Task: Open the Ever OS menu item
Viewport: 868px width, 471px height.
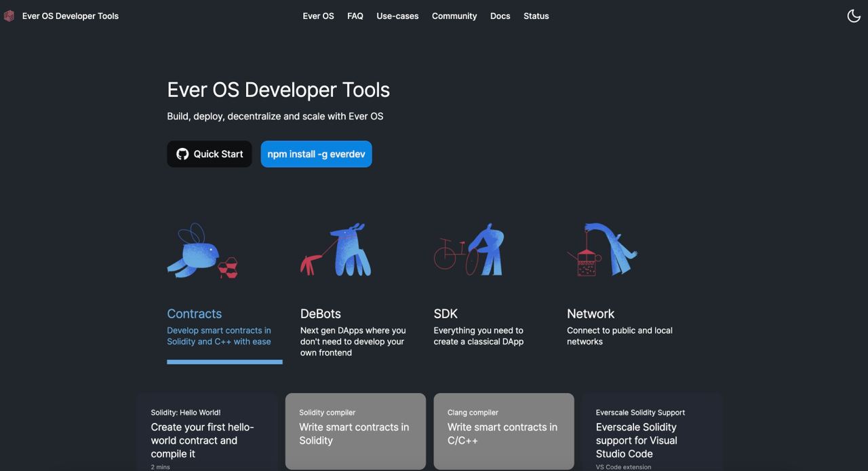Action: point(318,16)
